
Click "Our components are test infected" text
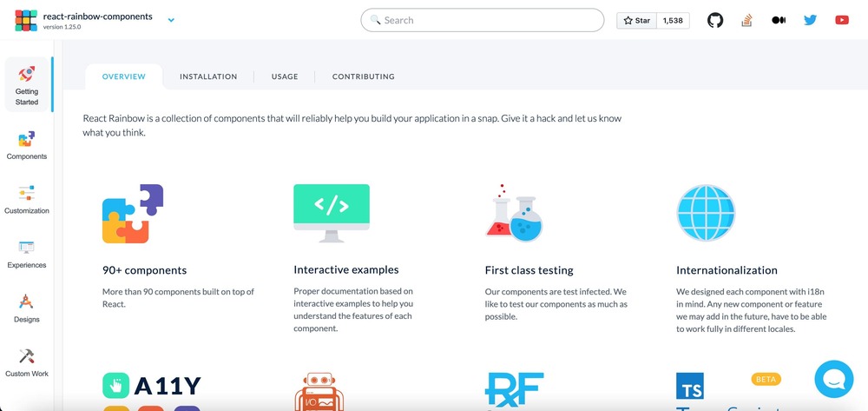[x=556, y=304]
